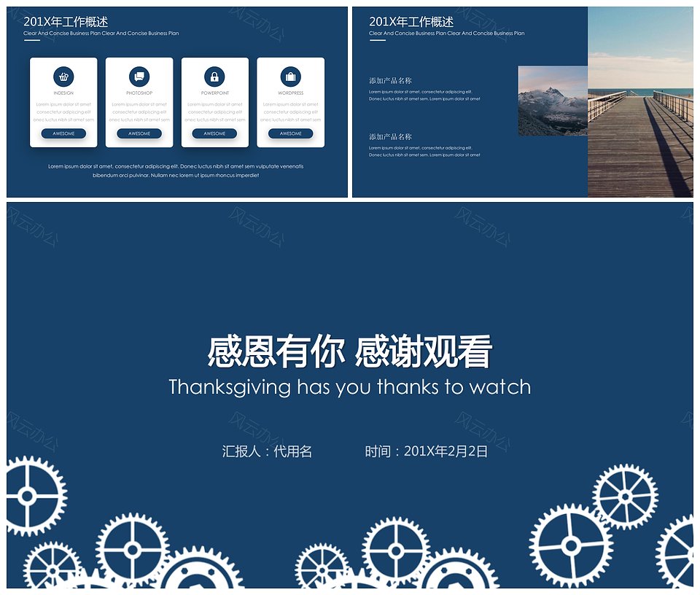Select the first 添加产品名称 heading
The image size is (700, 595).
(390, 81)
